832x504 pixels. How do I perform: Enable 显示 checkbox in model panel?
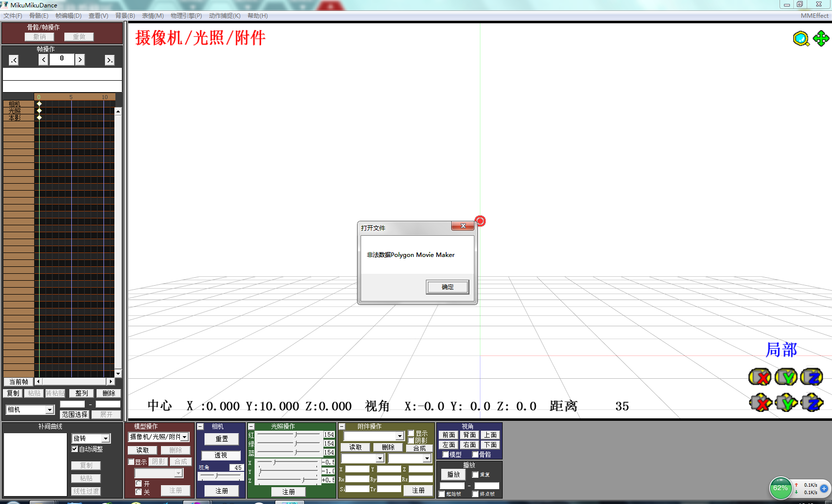[x=131, y=462]
